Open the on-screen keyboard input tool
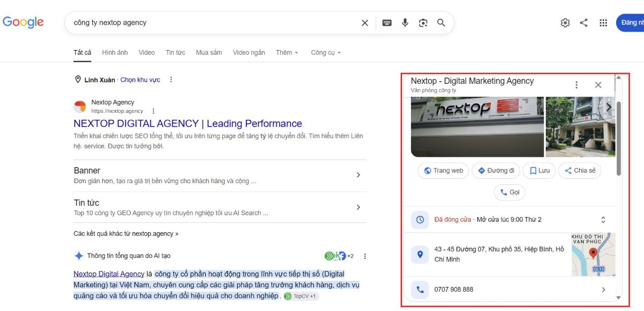Screen dimensions: 644x311 [387, 23]
